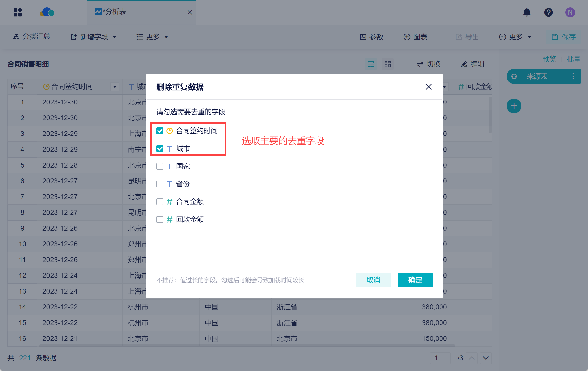Open the 分类汇总 menu item
Screen dimensions: 588x371
(32, 37)
